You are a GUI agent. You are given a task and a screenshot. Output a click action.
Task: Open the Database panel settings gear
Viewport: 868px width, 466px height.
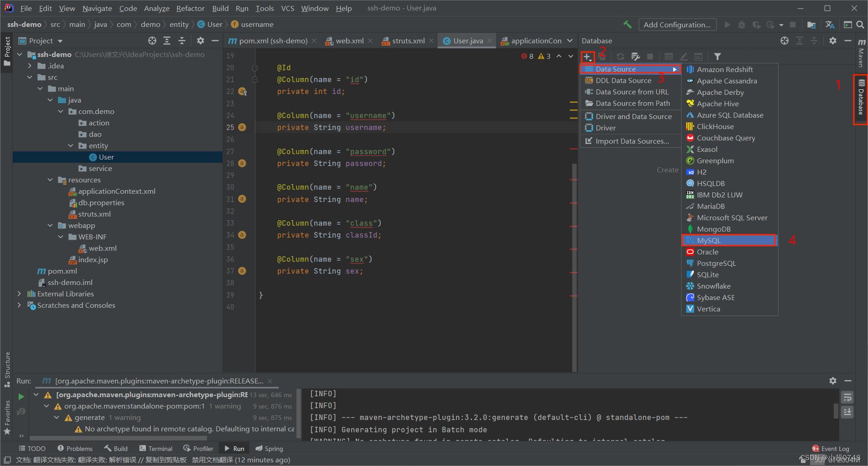coord(833,41)
